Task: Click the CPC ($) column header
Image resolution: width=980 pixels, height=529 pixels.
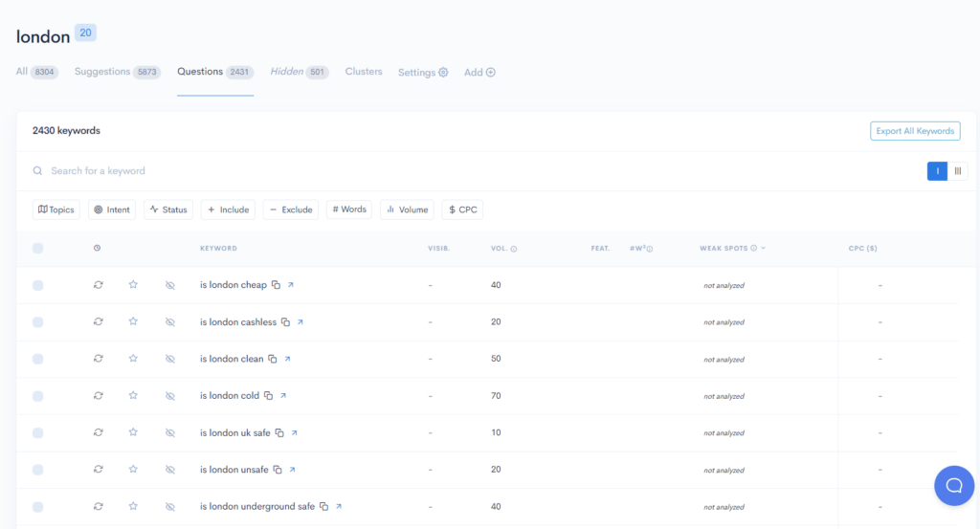Action: tap(862, 248)
